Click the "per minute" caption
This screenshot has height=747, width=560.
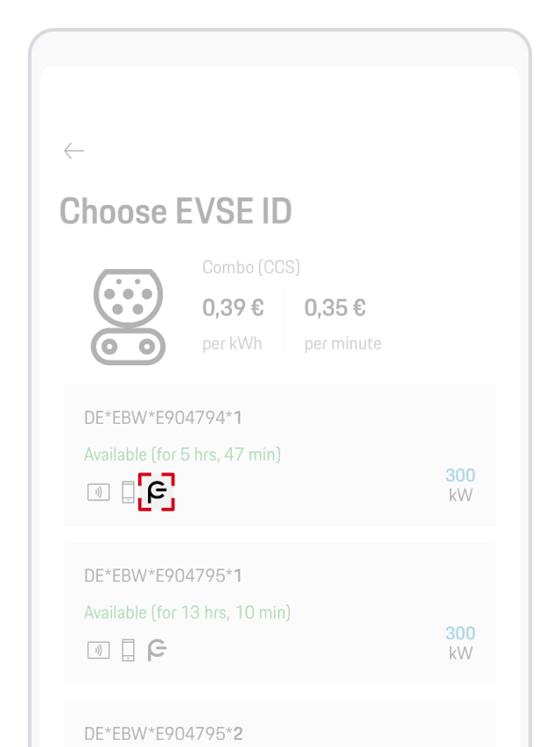tap(343, 344)
